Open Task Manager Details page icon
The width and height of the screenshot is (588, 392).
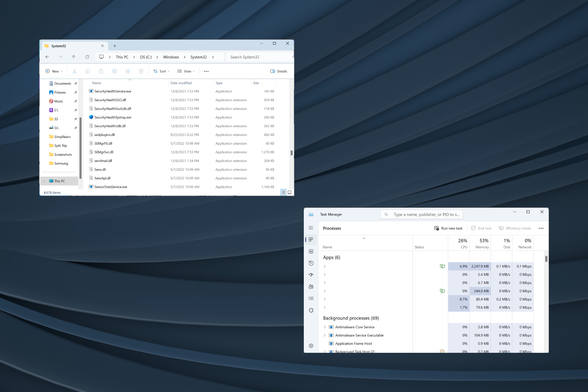[311, 299]
